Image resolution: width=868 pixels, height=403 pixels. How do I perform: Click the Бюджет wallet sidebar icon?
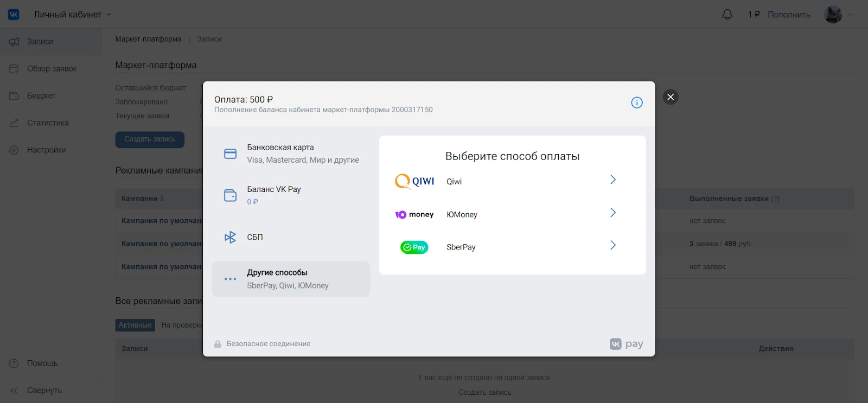click(14, 96)
